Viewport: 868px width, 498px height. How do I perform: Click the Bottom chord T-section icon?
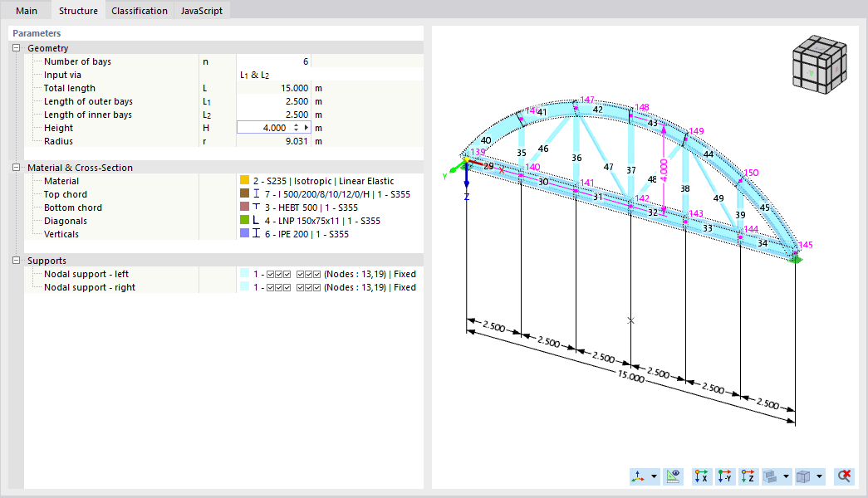point(257,207)
